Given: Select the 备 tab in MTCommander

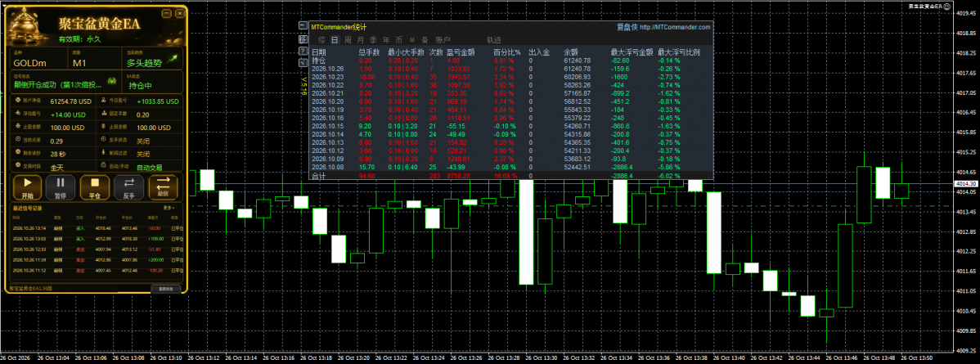Looking at the screenshot, I should point(425,39).
